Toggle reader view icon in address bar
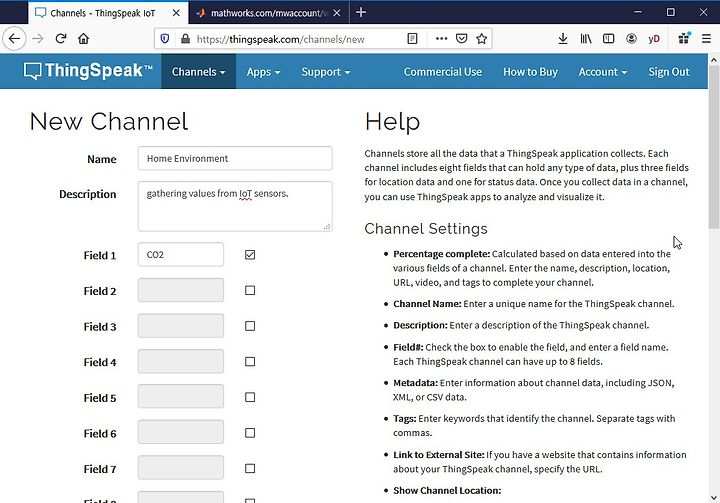Viewport: 720px width, 503px height. click(x=412, y=39)
